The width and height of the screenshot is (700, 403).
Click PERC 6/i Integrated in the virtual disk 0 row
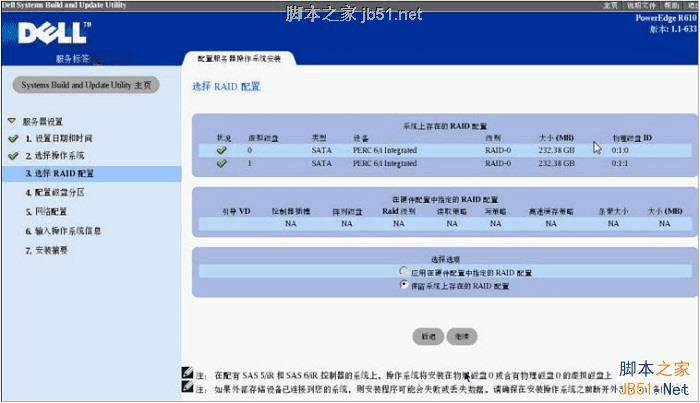click(385, 150)
